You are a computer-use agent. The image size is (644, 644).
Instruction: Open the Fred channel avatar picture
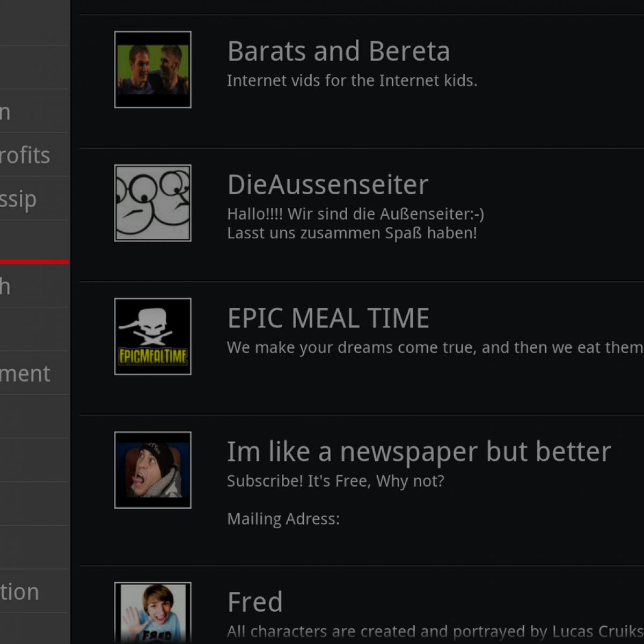tap(153, 613)
